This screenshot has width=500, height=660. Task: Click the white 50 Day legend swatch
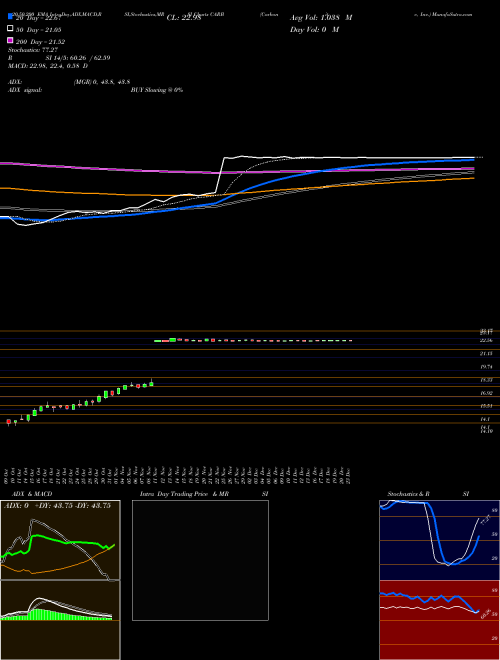point(11,29)
